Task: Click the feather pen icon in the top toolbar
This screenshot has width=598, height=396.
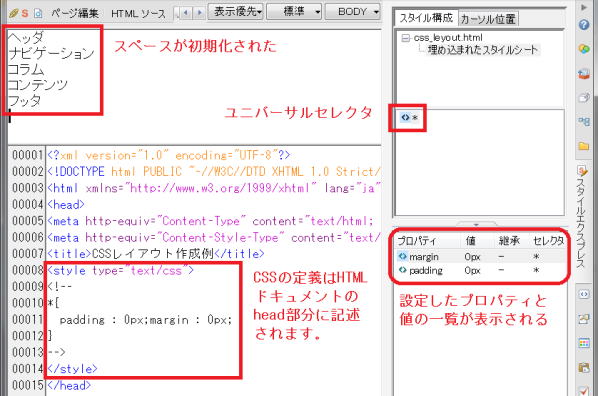Action: point(14,13)
